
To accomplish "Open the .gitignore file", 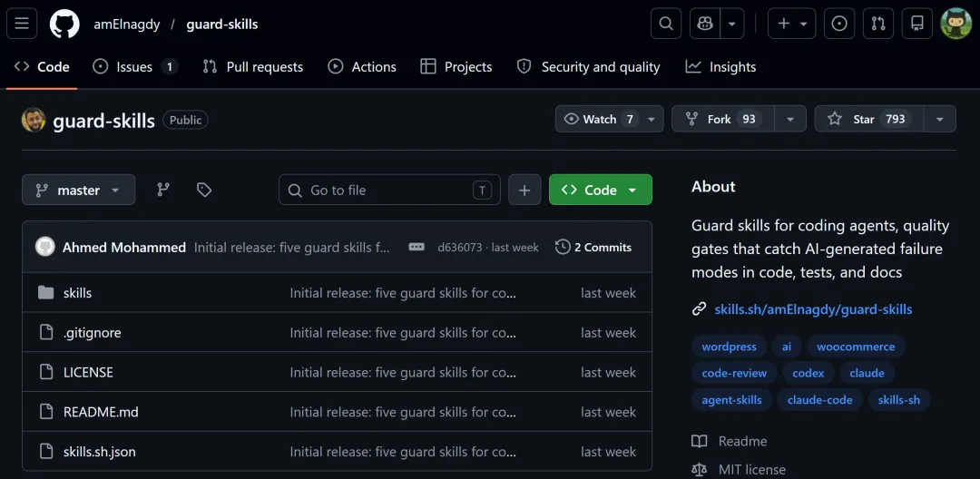I will [x=93, y=333].
